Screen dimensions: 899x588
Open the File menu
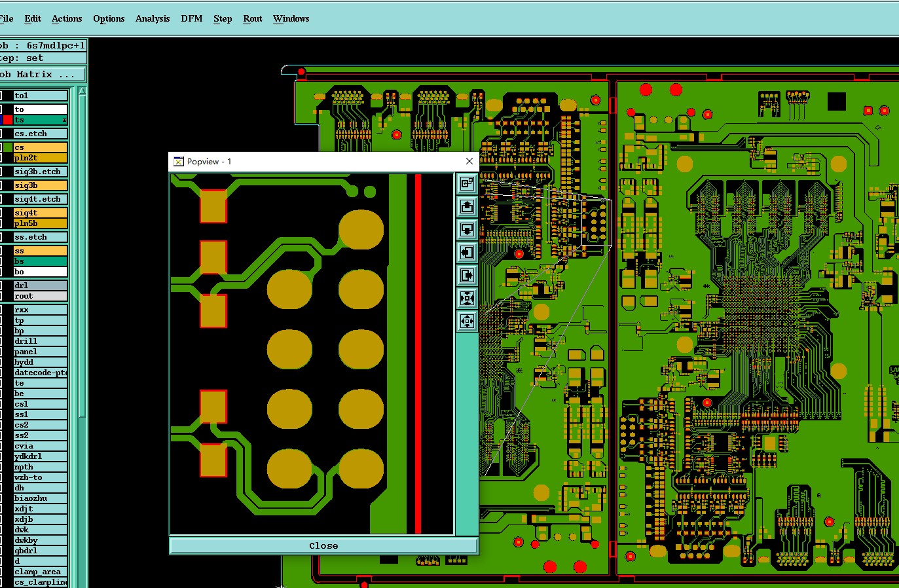7,18
